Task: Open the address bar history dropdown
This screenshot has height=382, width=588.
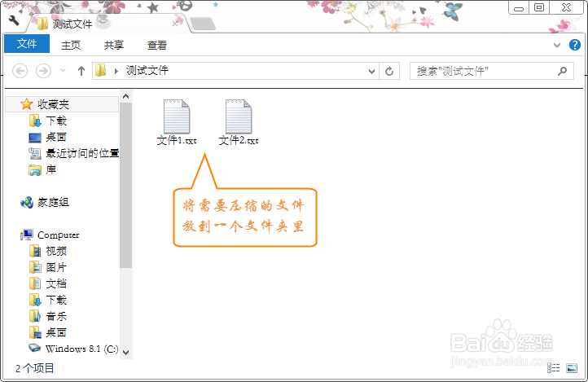Action: (371, 71)
